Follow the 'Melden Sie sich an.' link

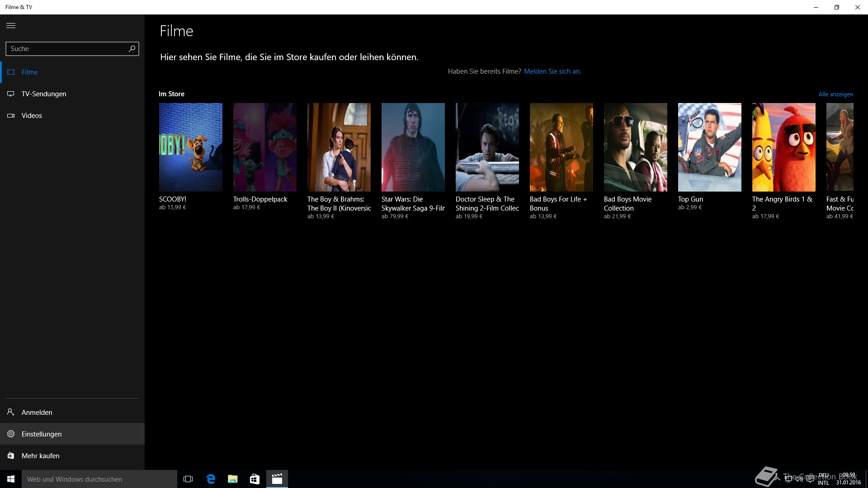(x=552, y=71)
